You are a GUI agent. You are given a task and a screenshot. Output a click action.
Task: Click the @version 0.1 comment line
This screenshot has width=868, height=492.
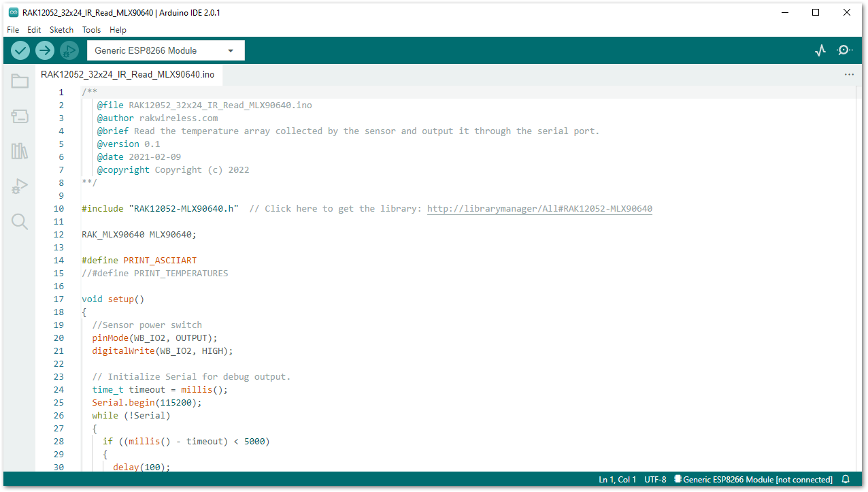[129, 144]
